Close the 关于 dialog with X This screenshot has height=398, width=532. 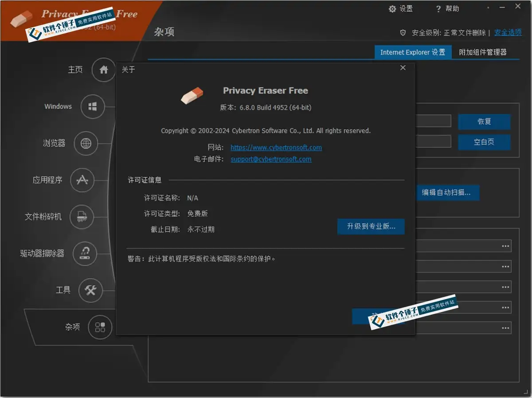pos(403,68)
